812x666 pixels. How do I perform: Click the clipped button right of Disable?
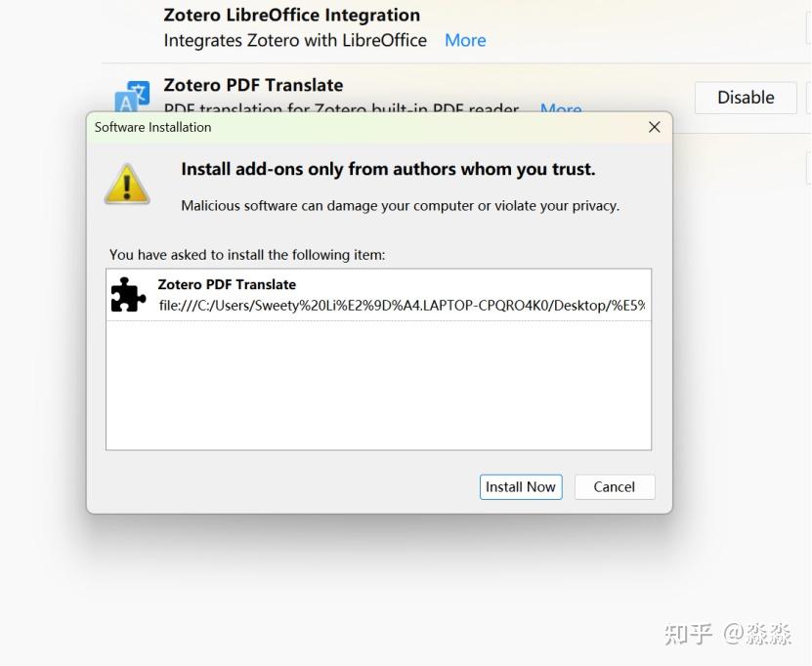pos(809,98)
